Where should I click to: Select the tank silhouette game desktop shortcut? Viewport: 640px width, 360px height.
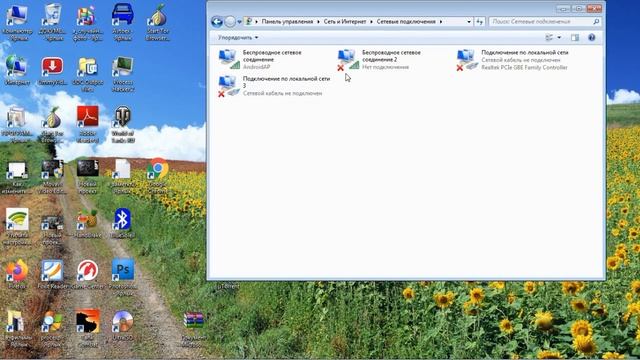coord(87,329)
